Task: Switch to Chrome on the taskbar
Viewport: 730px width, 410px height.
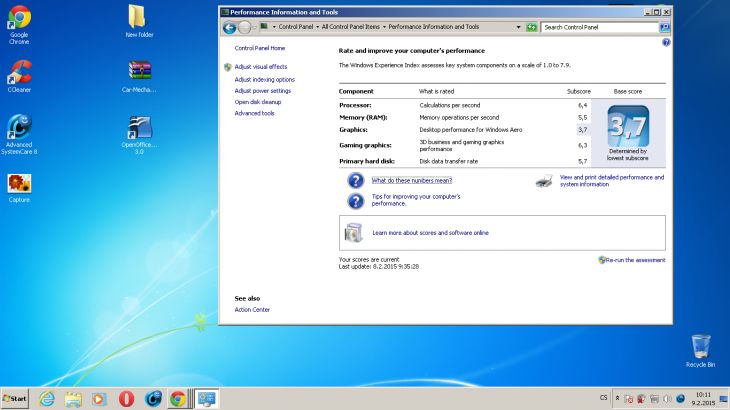Action: [x=178, y=399]
